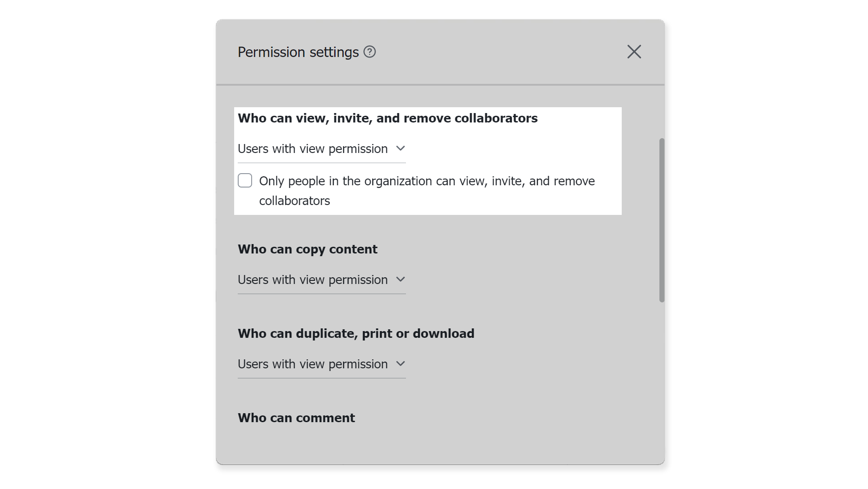Click the question mark icon beside the title

369,52
